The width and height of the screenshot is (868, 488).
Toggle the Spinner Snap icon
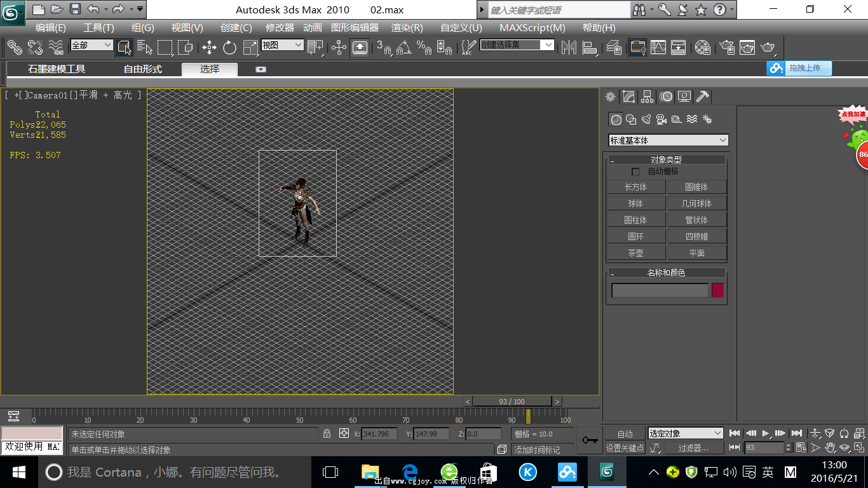click(x=445, y=47)
